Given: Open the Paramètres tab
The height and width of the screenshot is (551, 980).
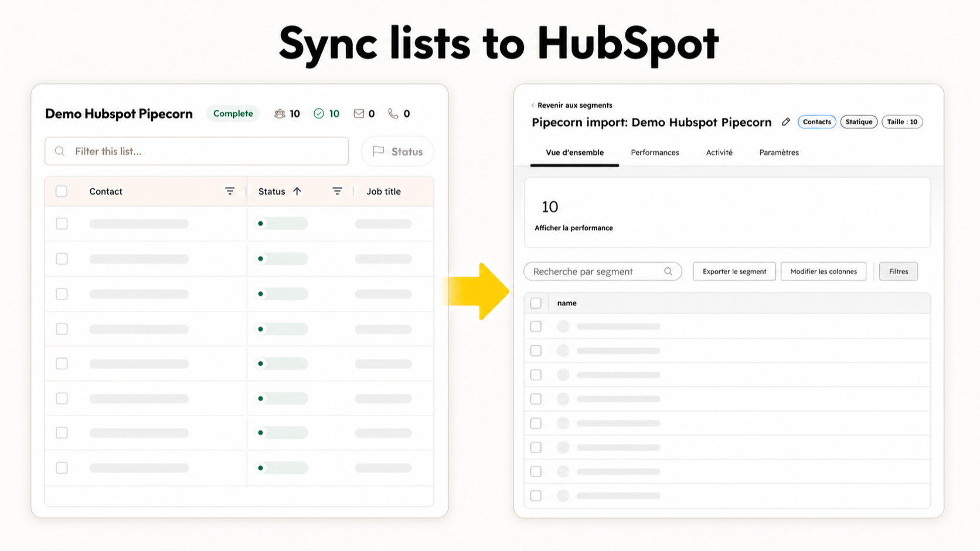Looking at the screenshot, I should pos(779,152).
